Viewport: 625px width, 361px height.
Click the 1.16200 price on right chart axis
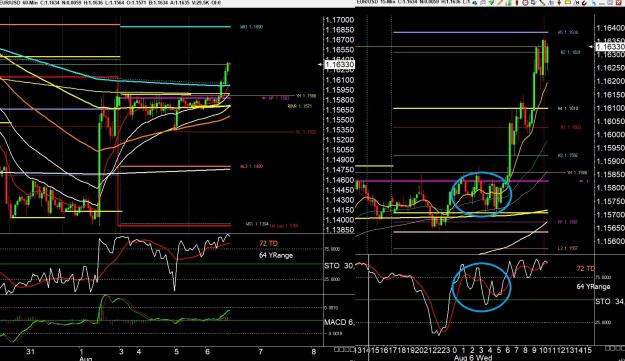pyautogui.click(x=610, y=81)
